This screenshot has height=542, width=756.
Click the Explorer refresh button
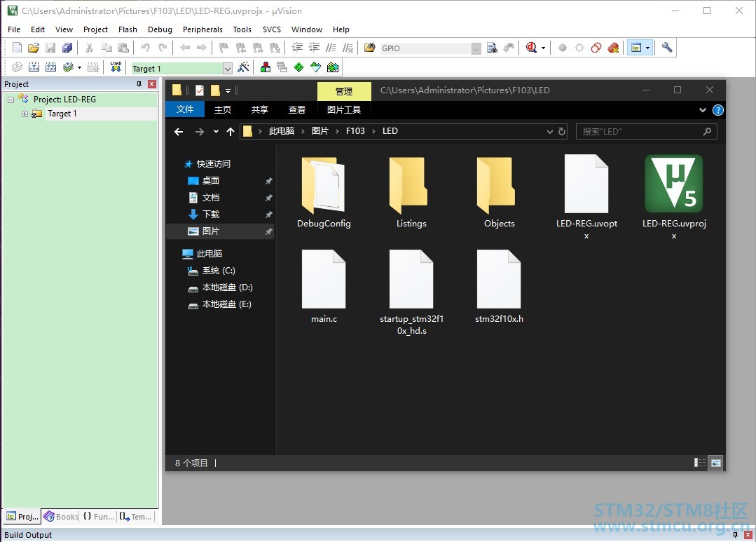click(562, 131)
